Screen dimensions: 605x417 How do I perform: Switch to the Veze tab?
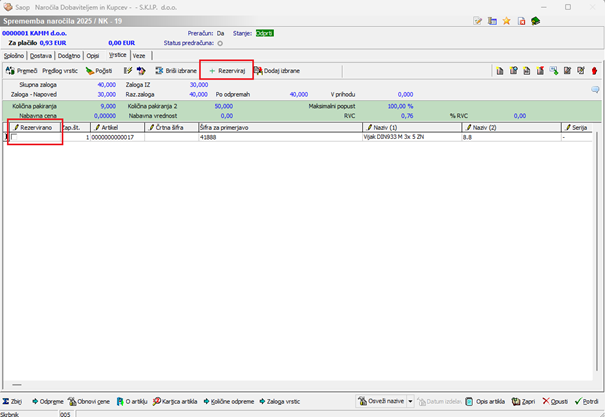139,56
